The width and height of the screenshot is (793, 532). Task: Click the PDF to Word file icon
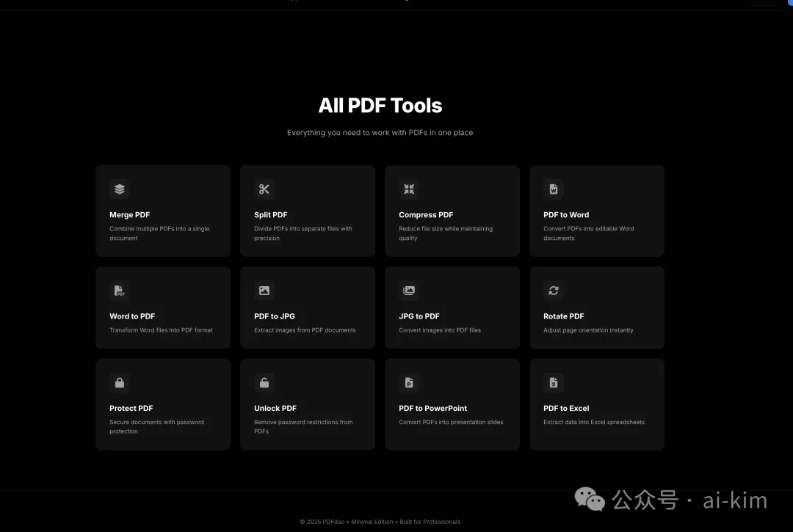pos(554,189)
